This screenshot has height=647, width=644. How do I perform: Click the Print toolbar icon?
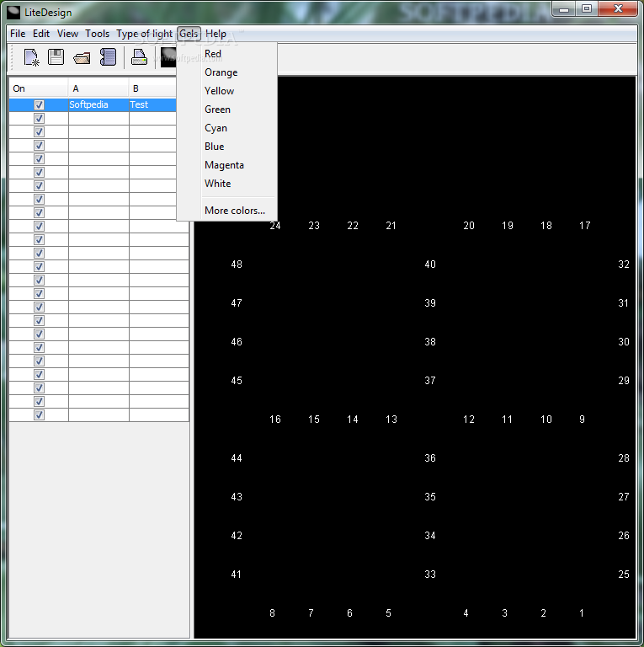(139, 57)
